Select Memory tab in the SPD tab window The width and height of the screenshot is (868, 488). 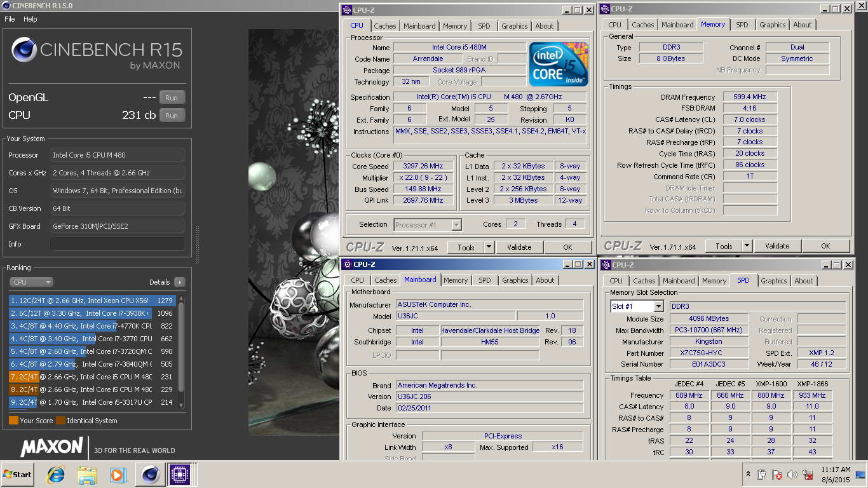714,281
